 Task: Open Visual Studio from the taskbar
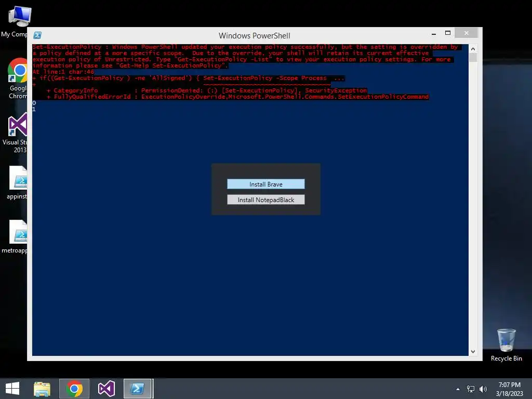pyautogui.click(x=106, y=389)
